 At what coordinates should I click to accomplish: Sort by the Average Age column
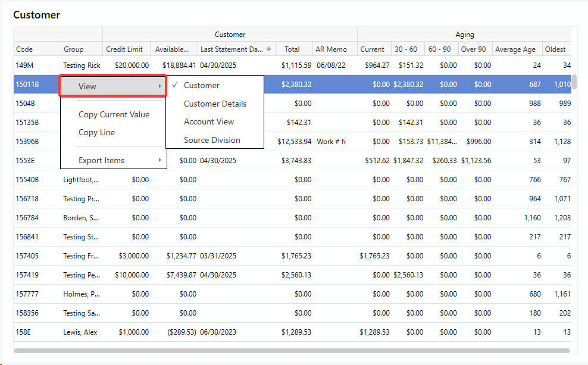point(515,49)
